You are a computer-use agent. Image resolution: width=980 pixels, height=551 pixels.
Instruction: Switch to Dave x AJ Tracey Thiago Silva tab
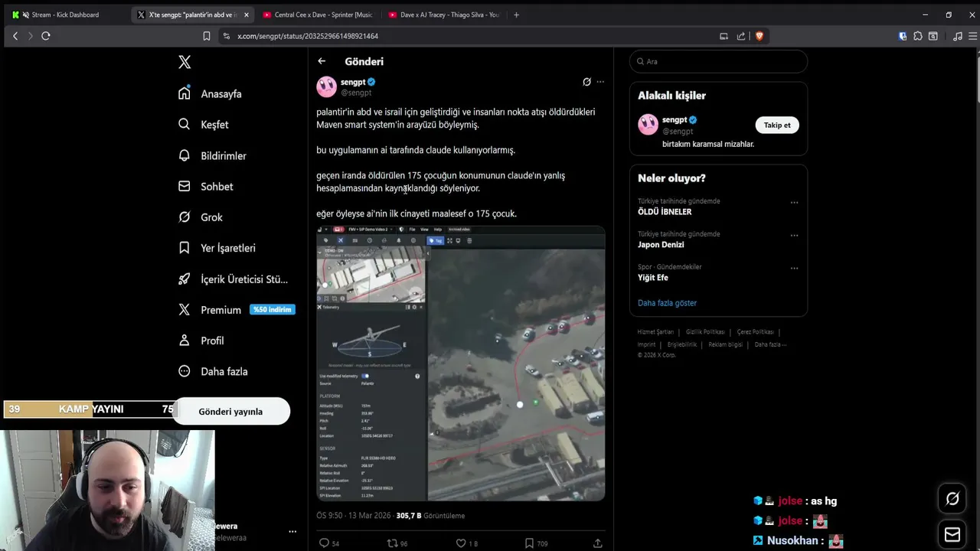coord(444,15)
